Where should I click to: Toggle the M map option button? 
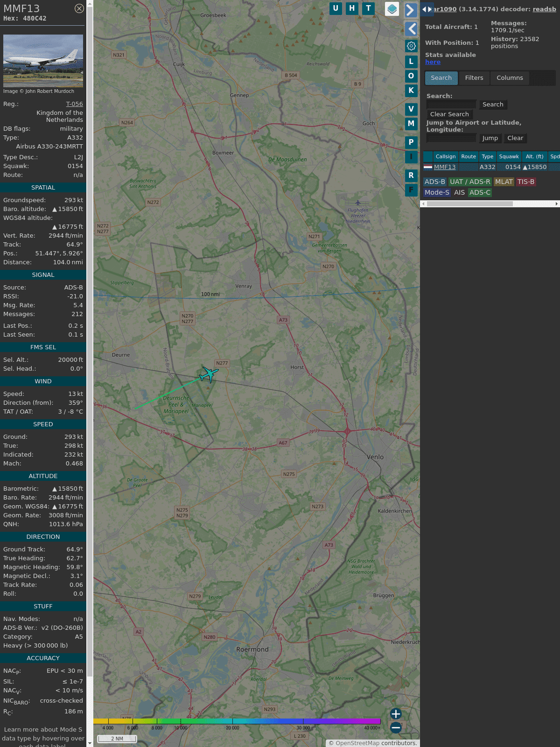coord(411,124)
